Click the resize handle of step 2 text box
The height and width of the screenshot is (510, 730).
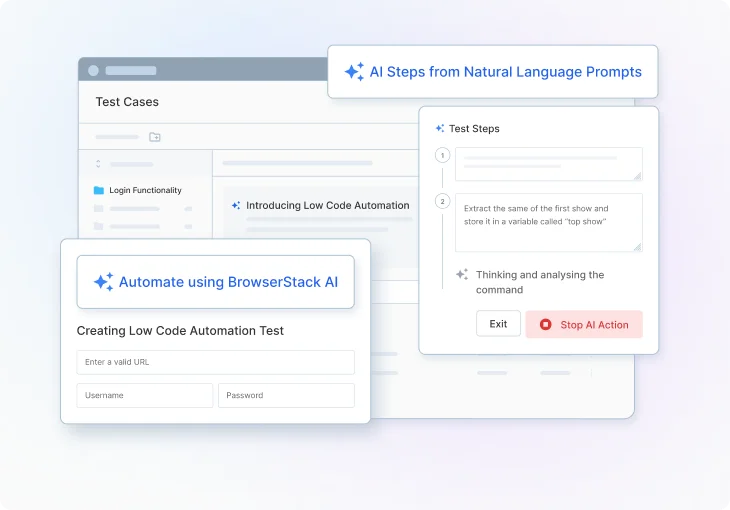pyautogui.click(x=638, y=247)
